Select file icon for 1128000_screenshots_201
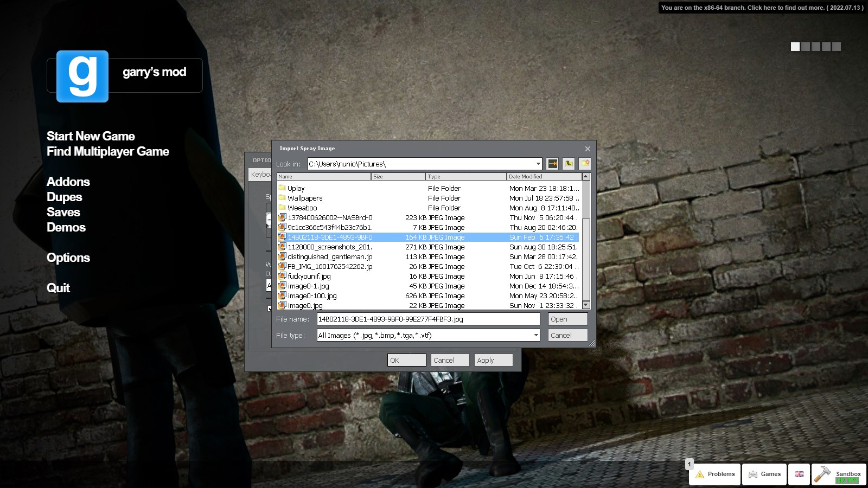868x488 pixels. click(x=282, y=247)
